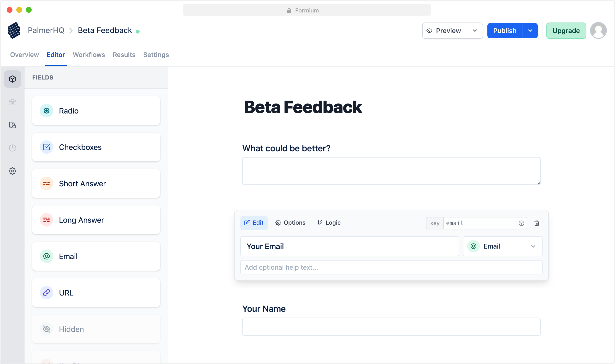
Task: Click the Edit tab for email field
Action: (x=254, y=223)
